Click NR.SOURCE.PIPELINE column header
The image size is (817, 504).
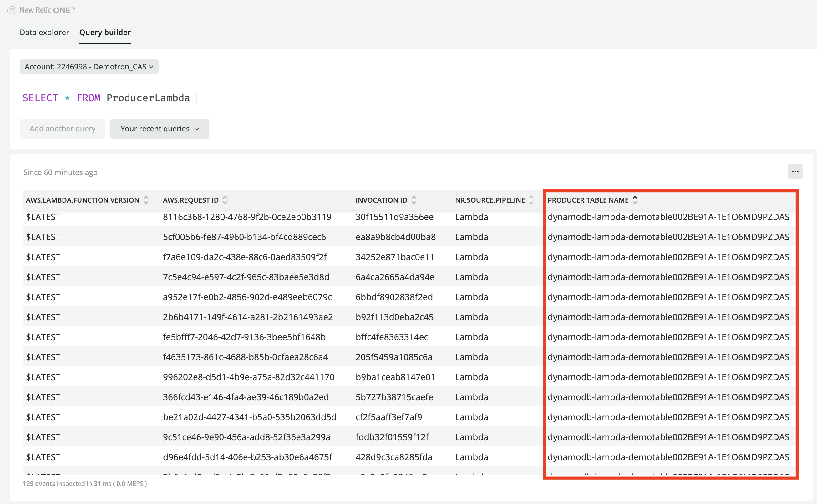point(490,200)
